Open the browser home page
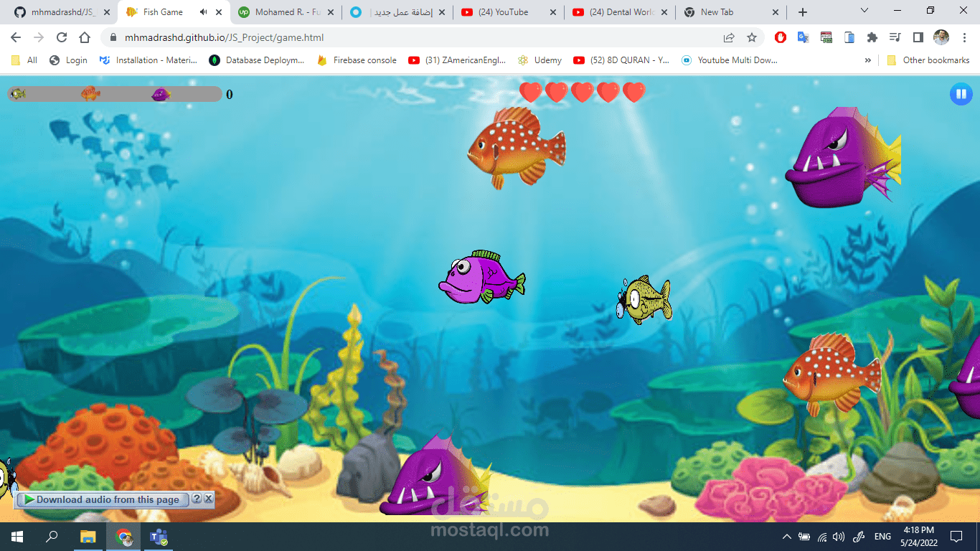 pyautogui.click(x=85, y=37)
